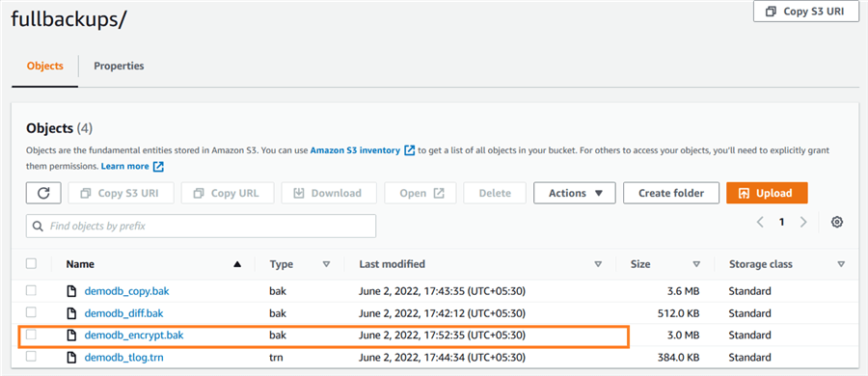Click the file icon beside demodb_diff.bak

pos(71,313)
